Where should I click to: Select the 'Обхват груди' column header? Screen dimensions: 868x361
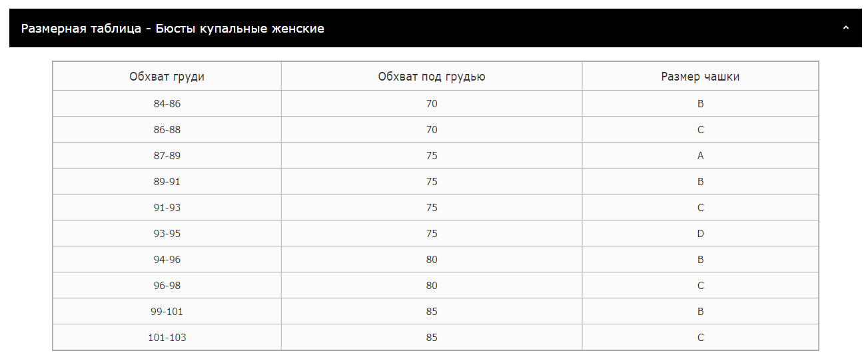(167, 77)
